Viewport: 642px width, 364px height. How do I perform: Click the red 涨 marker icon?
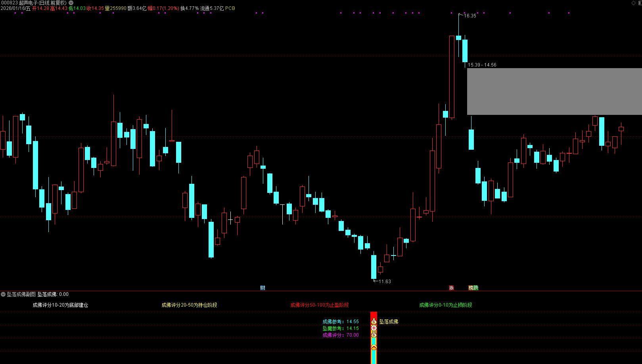point(451,288)
